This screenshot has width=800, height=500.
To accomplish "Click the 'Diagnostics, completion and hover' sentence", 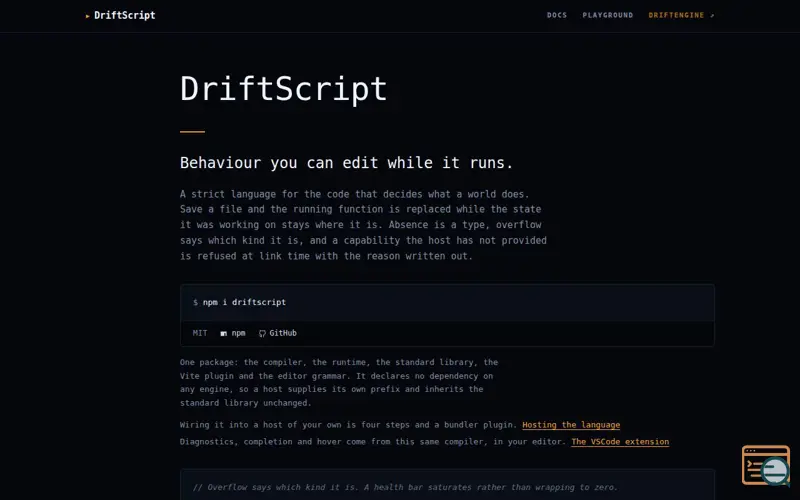I will [373, 441].
